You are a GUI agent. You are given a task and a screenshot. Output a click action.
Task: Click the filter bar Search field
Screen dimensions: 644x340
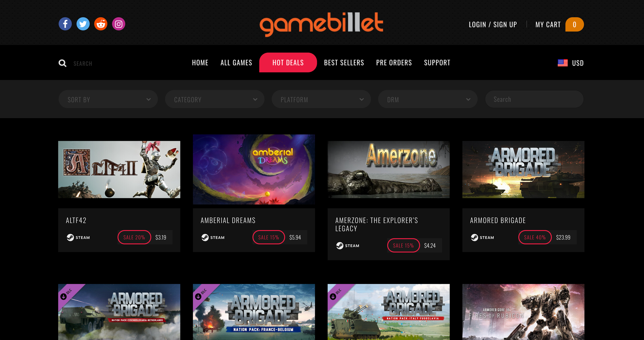[x=534, y=99]
